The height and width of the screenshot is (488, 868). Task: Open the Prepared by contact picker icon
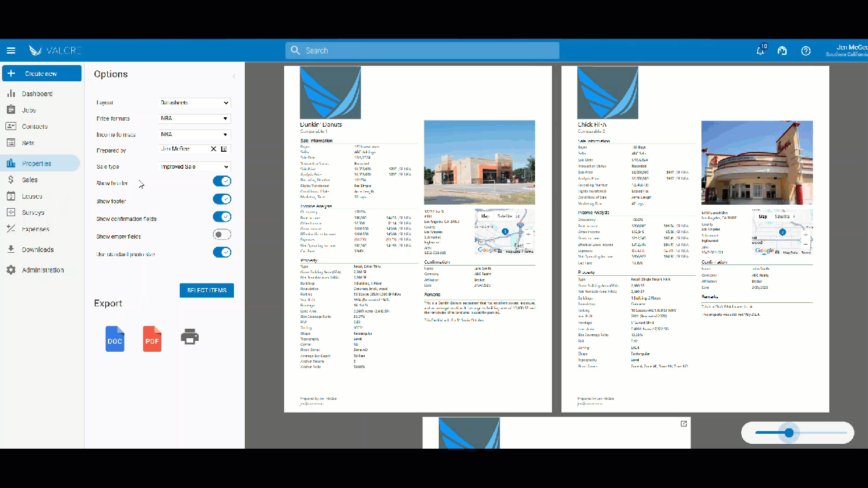(x=224, y=148)
